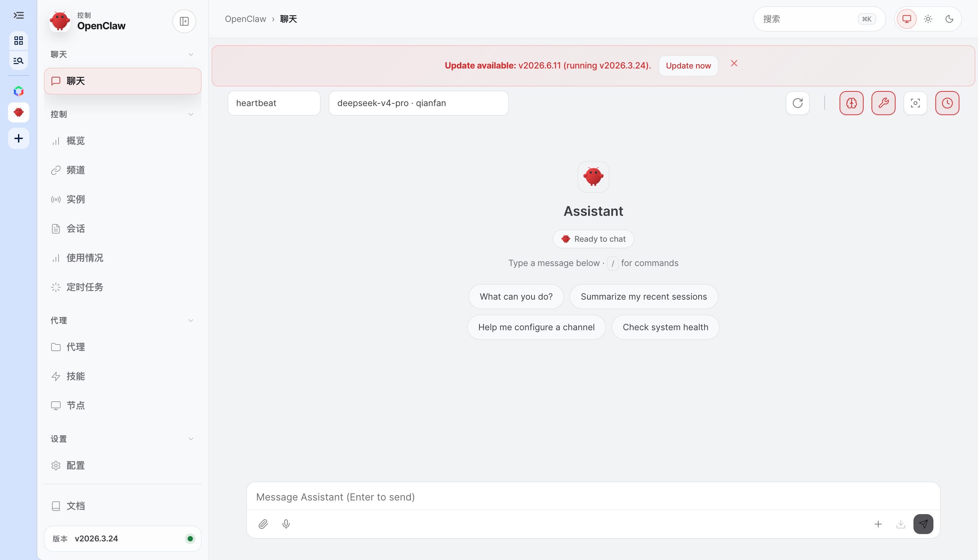
Task: Open 代理 agents page in sidebar
Action: tap(123, 347)
